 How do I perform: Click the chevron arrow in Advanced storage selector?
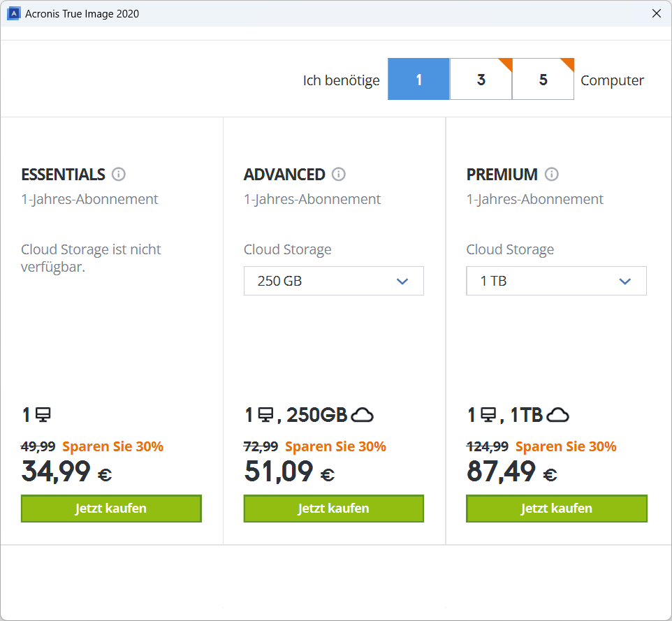(402, 282)
